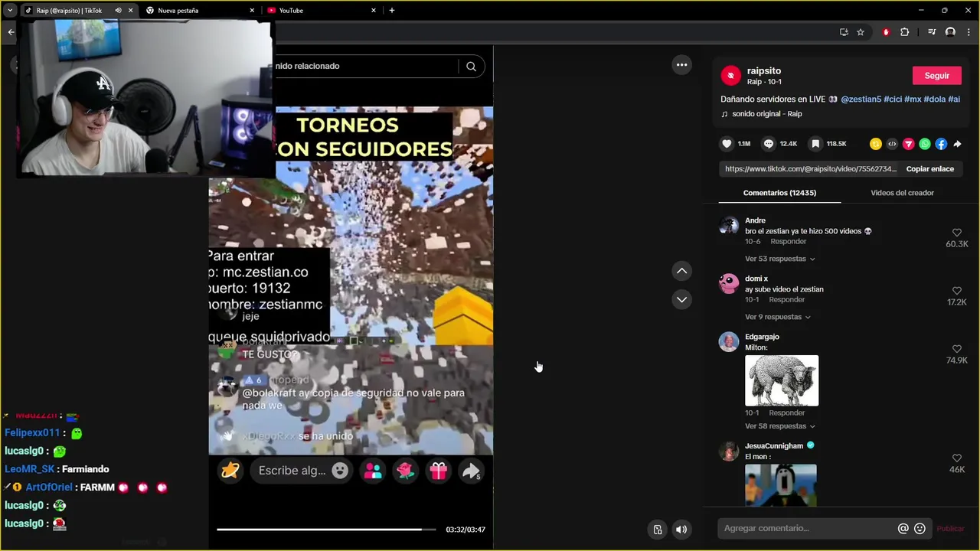Seek on the video progress bar
980x551 pixels.
point(325,530)
